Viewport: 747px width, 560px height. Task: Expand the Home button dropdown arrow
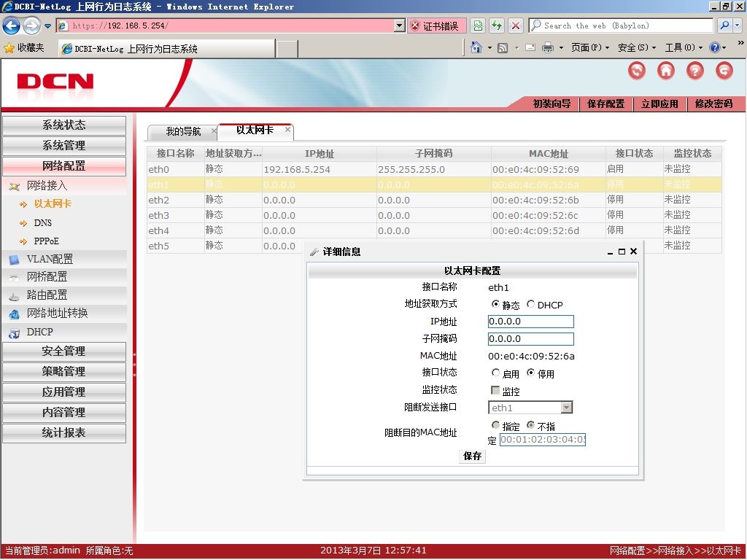489,47
